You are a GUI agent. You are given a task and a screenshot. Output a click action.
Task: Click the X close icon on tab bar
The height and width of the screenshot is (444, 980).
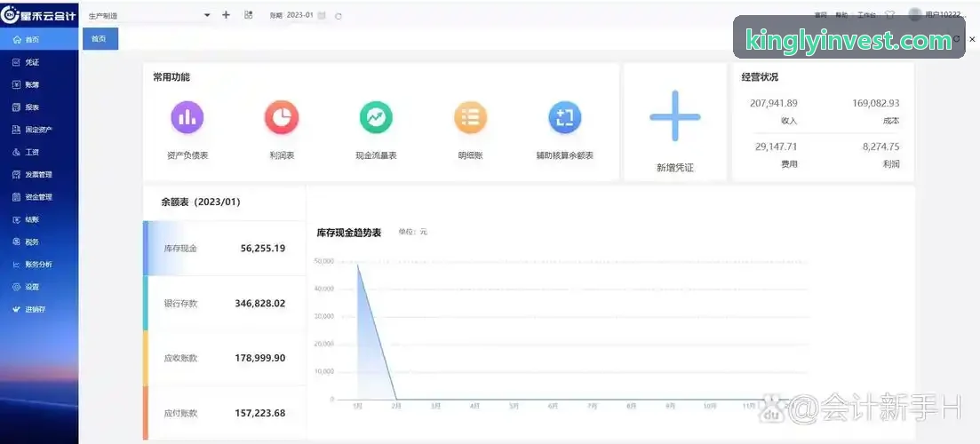[972, 39]
